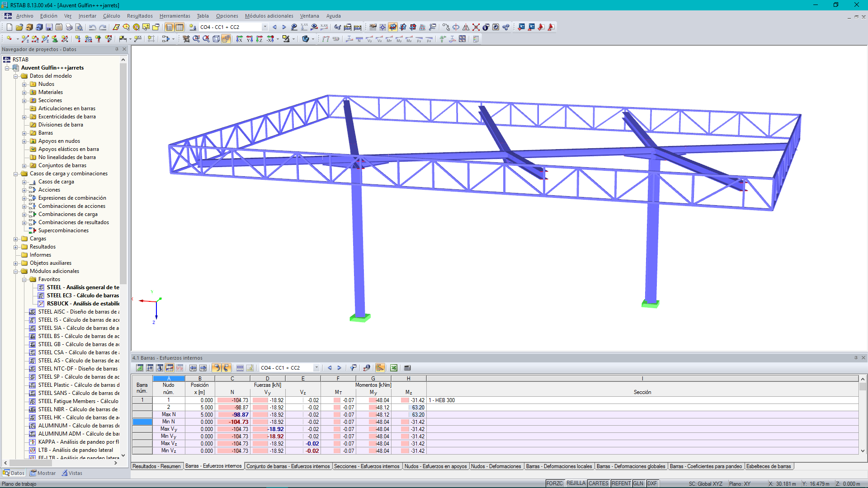Click the New file icon in toolbar

(9, 27)
